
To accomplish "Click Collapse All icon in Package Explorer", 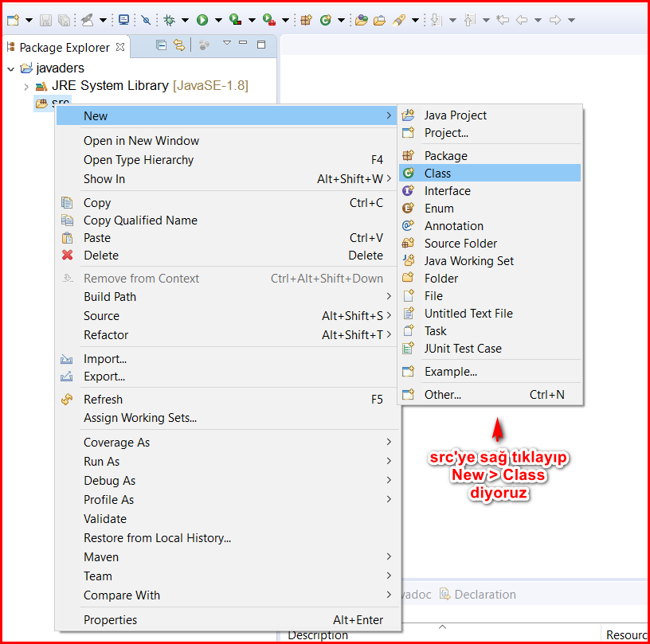I will pos(162,45).
